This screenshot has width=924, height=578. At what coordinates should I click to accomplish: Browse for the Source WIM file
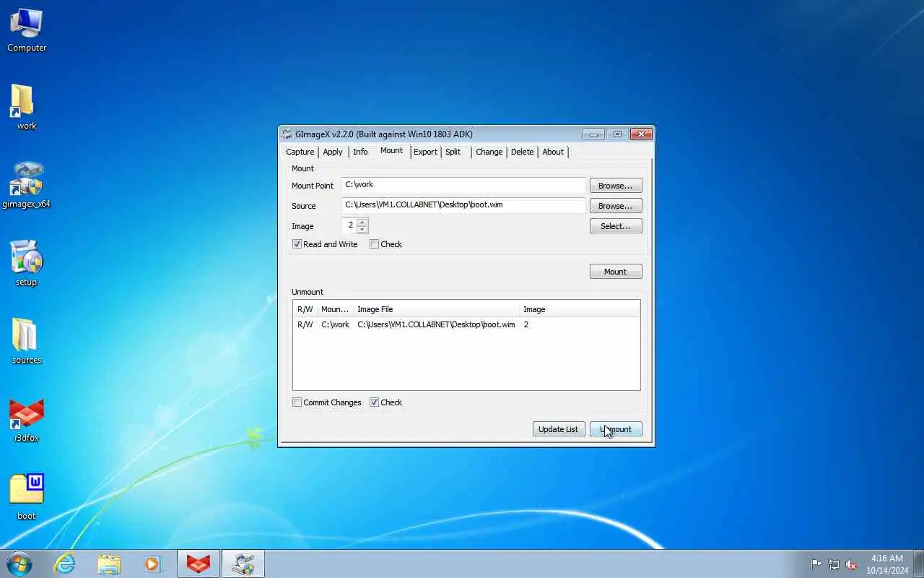616,206
